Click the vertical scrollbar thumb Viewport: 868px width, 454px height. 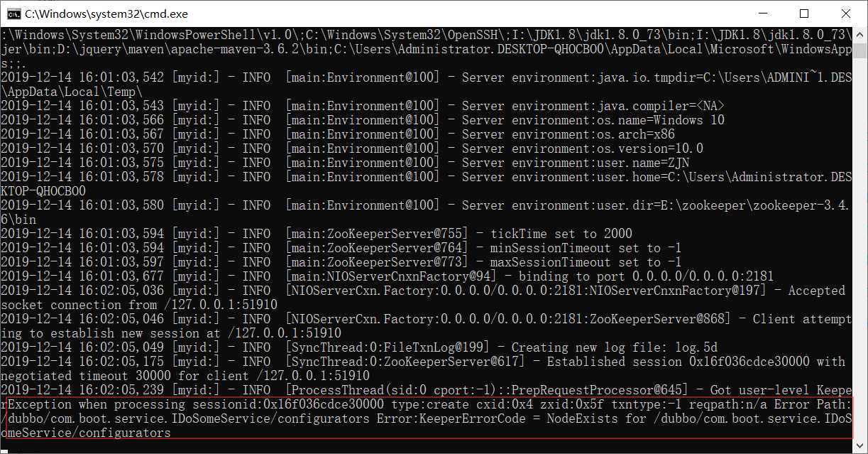[859, 51]
